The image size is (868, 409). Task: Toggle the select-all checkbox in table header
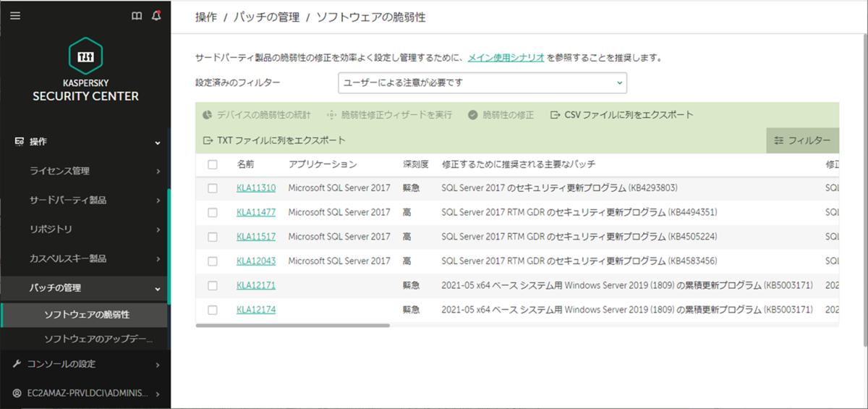point(213,164)
